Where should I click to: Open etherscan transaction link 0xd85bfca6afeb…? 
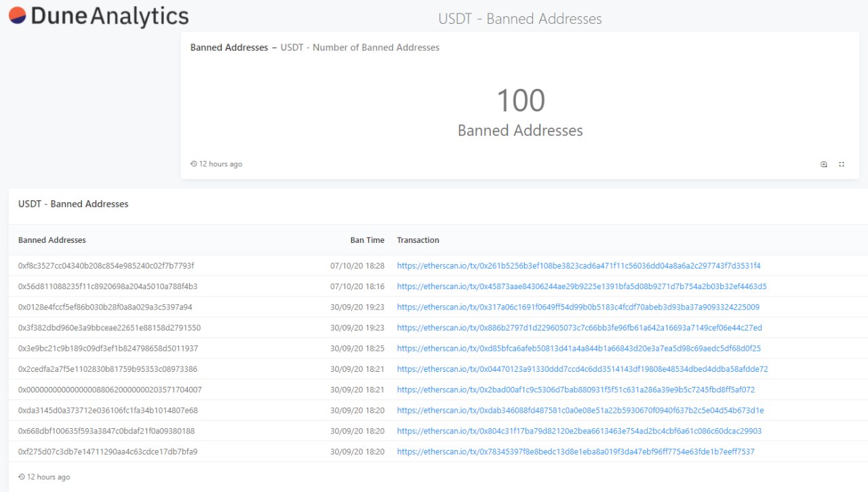pyautogui.click(x=579, y=348)
